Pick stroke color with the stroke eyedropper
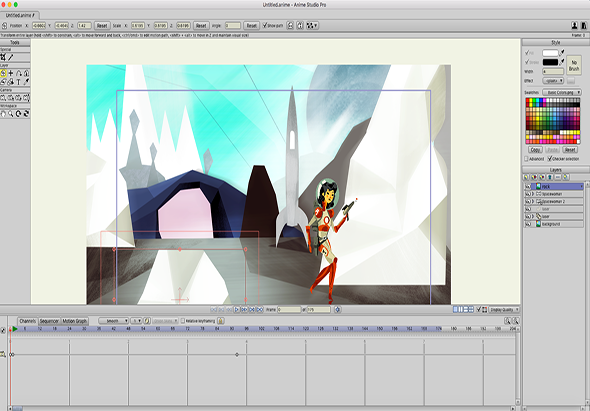The width and height of the screenshot is (590, 411). [x=562, y=62]
